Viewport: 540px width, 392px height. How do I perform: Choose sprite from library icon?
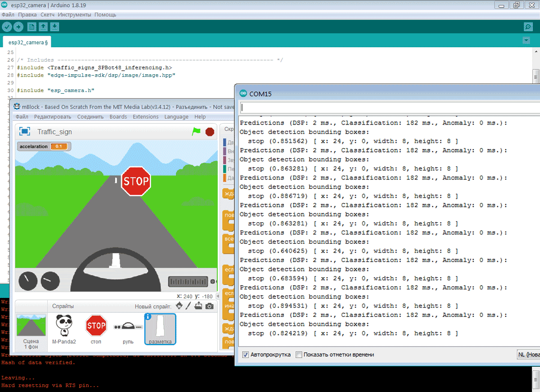point(179,306)
